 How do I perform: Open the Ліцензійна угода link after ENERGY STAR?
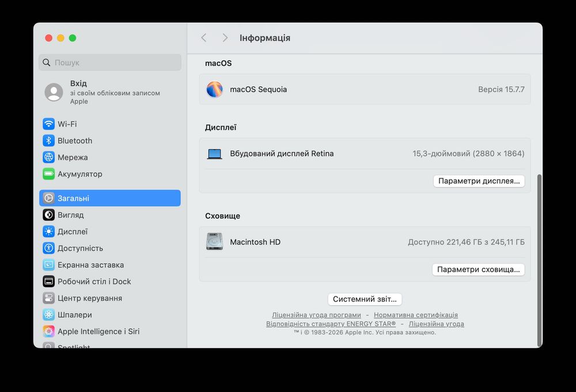[437, 324]
